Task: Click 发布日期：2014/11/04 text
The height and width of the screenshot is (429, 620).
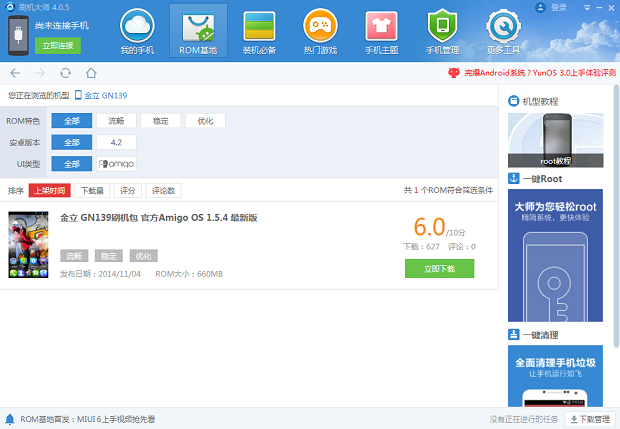Action: tap(100, 274)
